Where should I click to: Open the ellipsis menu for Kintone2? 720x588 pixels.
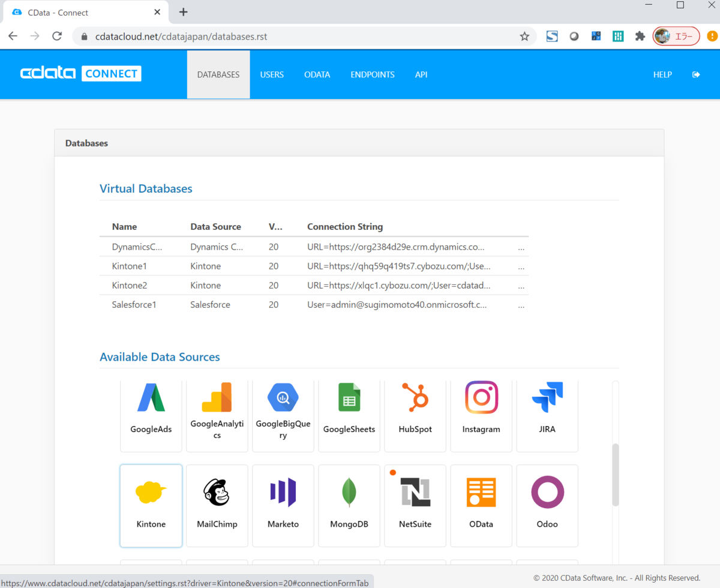click(521, 286)
